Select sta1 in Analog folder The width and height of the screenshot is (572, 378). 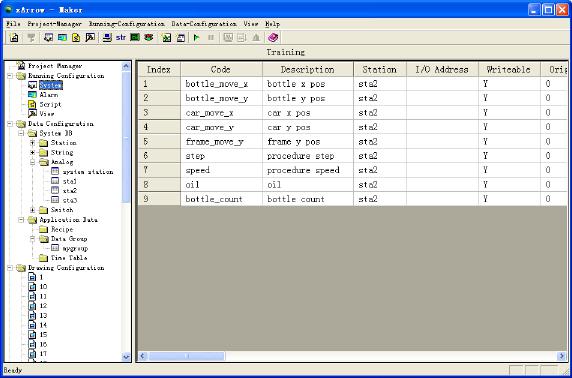click(x=70, y=181)
